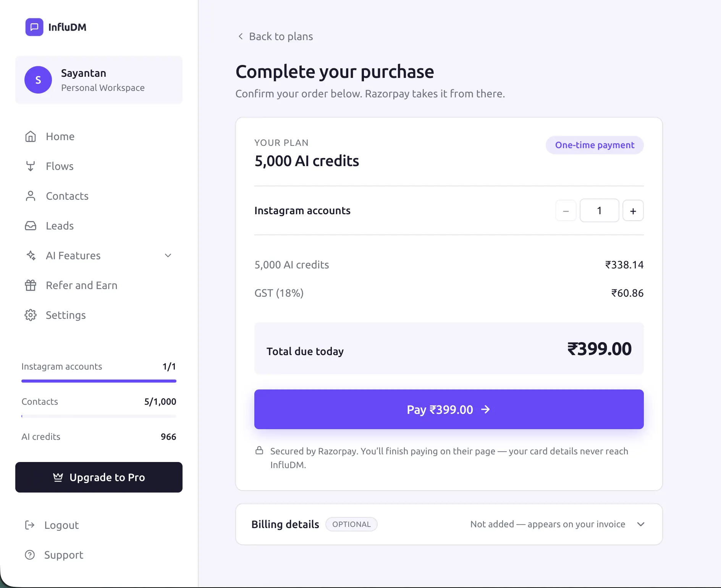This screenshot has height=588, width=721.
Task: Click 'Not added — appears on your invoice'
Action: pos(548,524)
